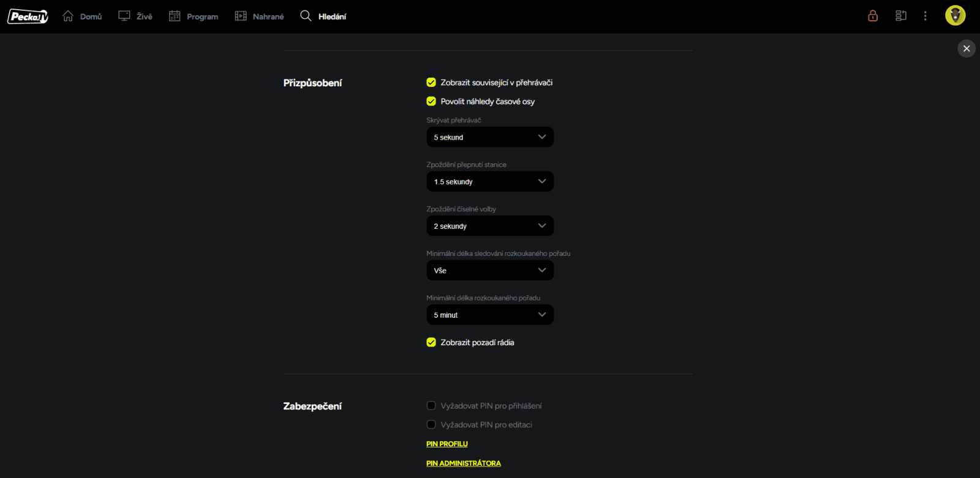This screenshot has width=980, height=478.
Task: Click the Přizpůsobení section heading
Action: point(312,83)
